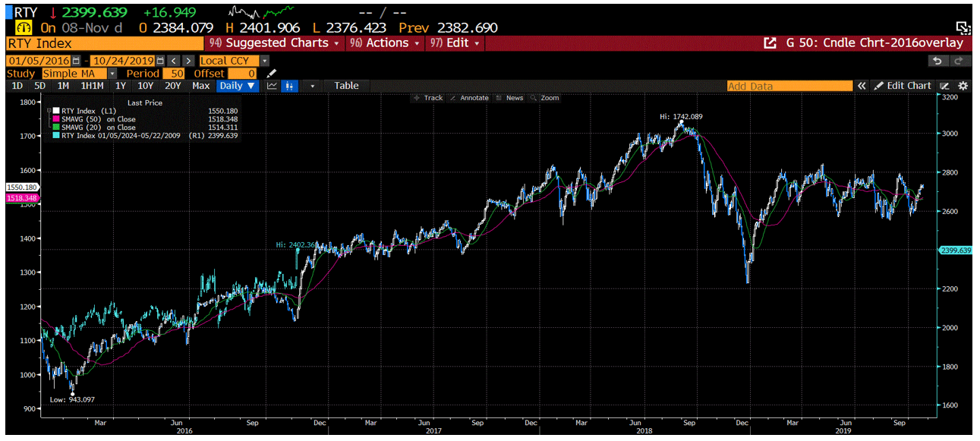Open the Table view
This screenshot has width=980, height=441.
(347, 86)
